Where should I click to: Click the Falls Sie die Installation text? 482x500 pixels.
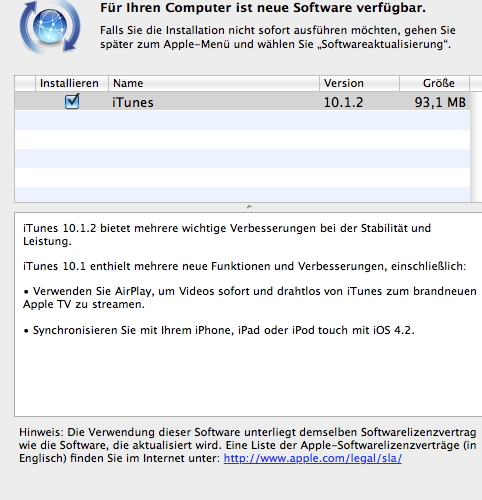(278, 37)
